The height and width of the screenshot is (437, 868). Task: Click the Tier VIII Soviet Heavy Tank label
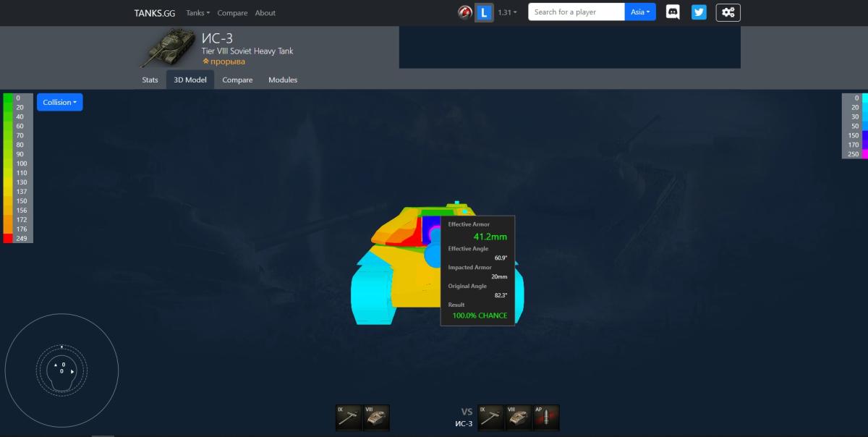[x=247, y=51]
